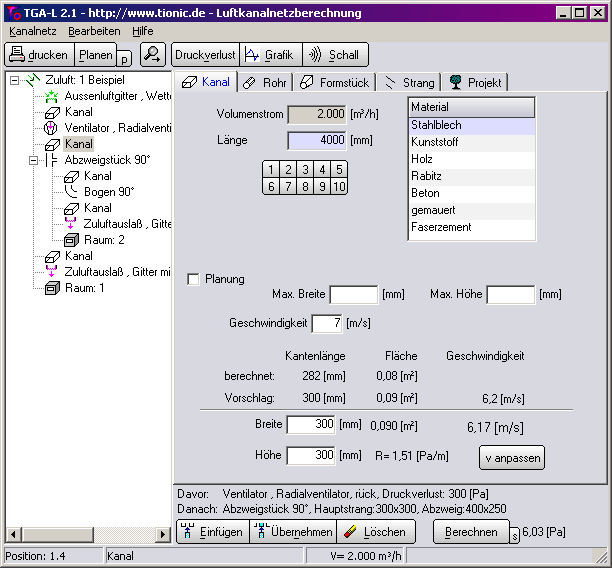
Task: Click the 'v anpassen' button
Action: 511,458
